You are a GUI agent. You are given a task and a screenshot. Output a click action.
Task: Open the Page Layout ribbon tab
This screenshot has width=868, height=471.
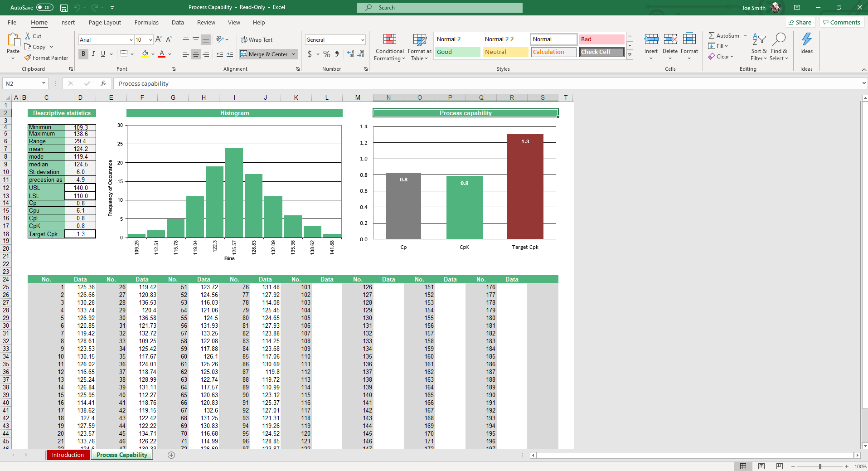click(105, 23)
